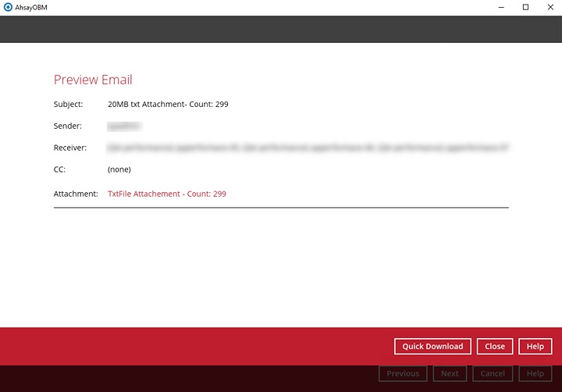Click the blurred receiver address list
Image resolution: width=562 pixels, height=392 pixels.
coord(308,147)
